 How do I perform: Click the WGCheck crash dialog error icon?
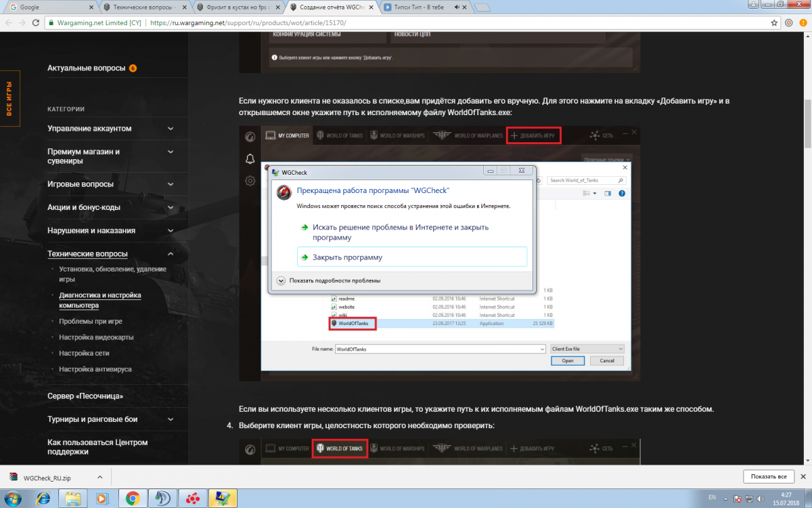[x=286, y=193]
